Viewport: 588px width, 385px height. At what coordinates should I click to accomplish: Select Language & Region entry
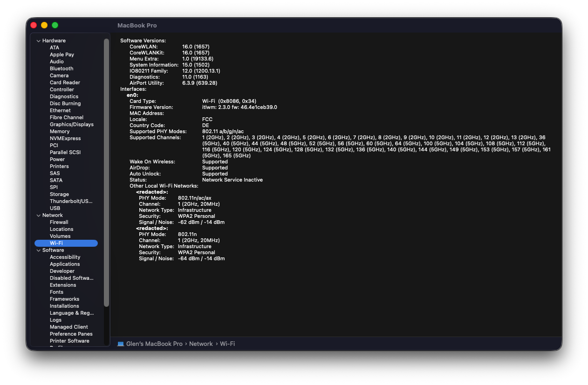(x=72, y=313)
